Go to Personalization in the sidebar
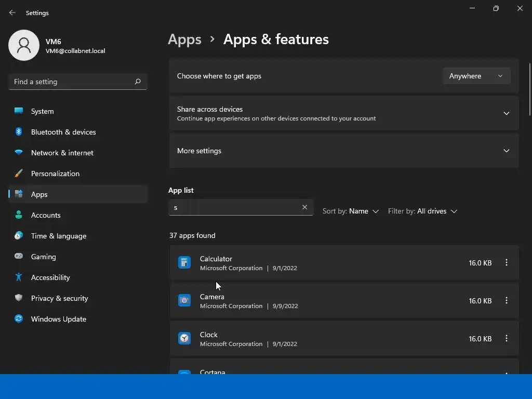The width and height of the screenshot is (532, 399). [55, 174]
